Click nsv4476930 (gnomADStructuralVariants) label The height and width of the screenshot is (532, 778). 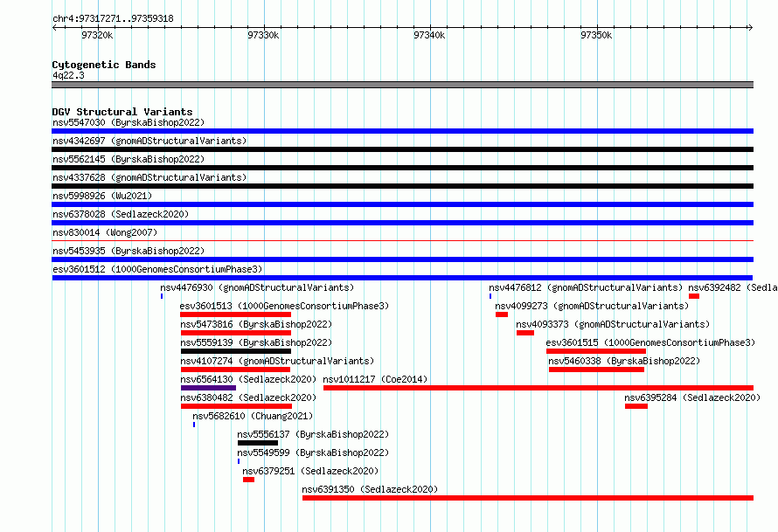pos(257,287)
